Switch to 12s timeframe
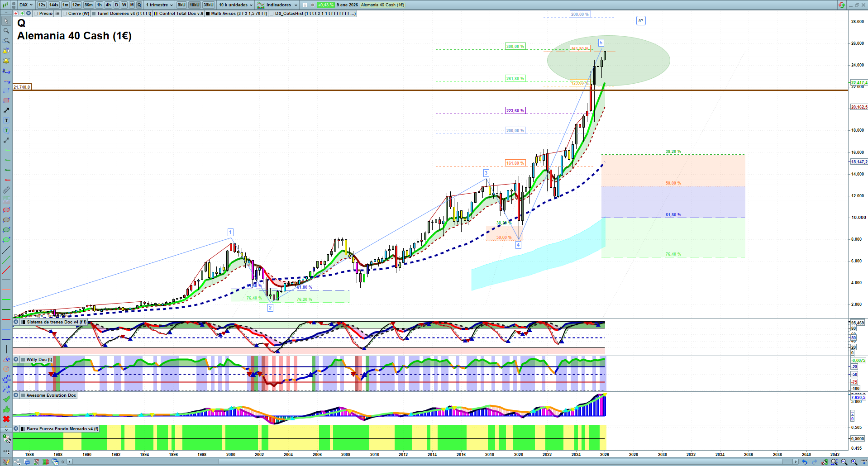The image size is (868, 466). (x=42, y=5)
